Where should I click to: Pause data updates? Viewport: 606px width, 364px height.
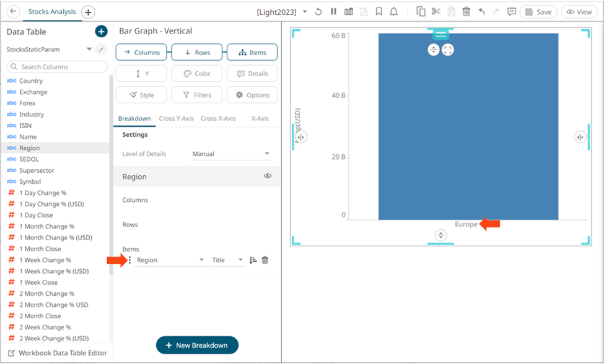pos(333,11)
